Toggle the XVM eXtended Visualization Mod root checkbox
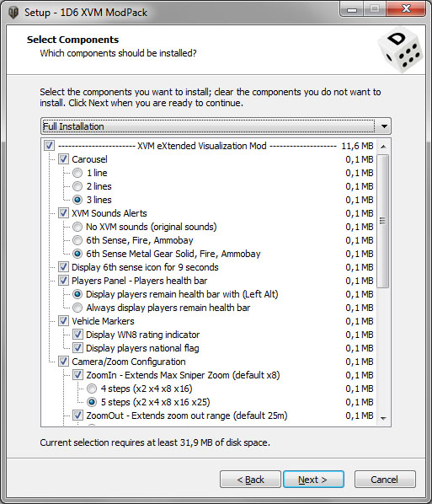Image resolution: width=432 pixels, height=504 pixels. 49,146
